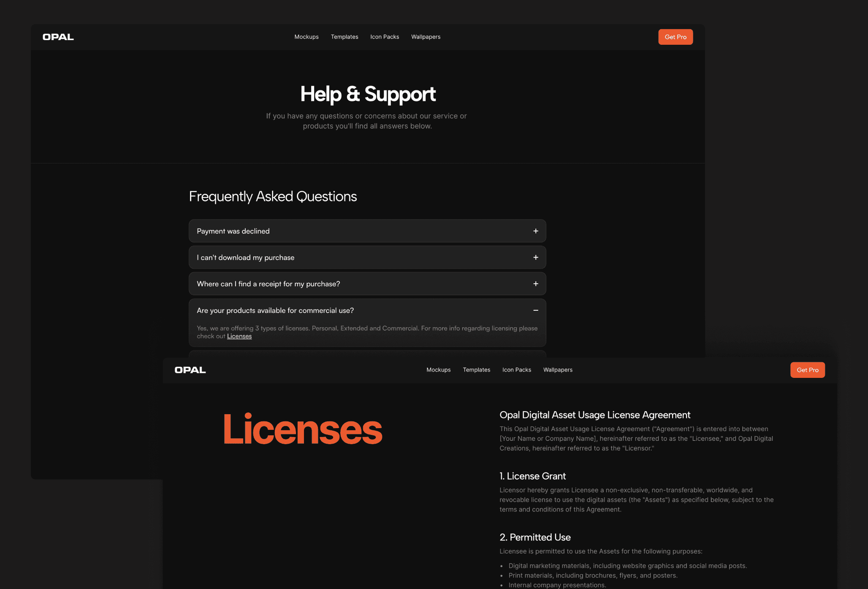Click Mockups on Licenses page navigation
The width and height of the screenshot is (868, 589).
[x=438, y=370]
